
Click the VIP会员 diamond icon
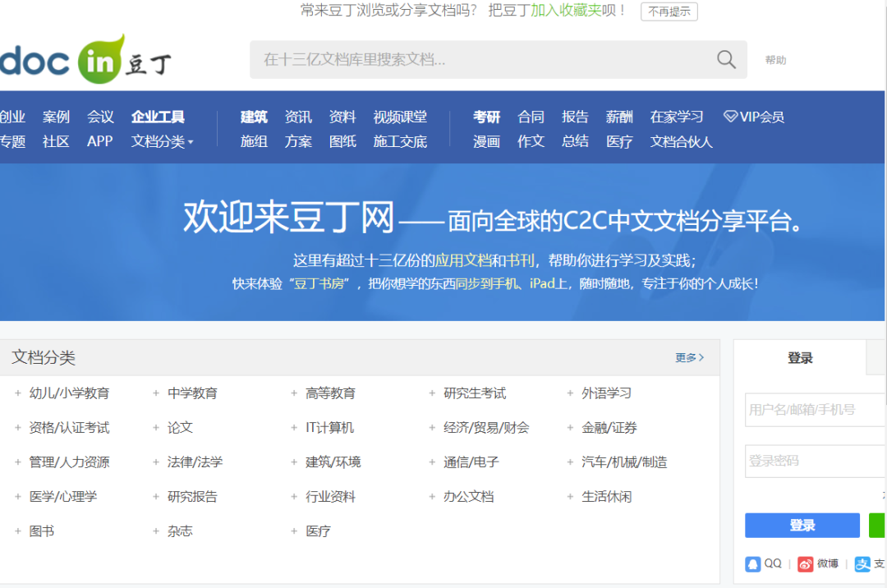730,117
